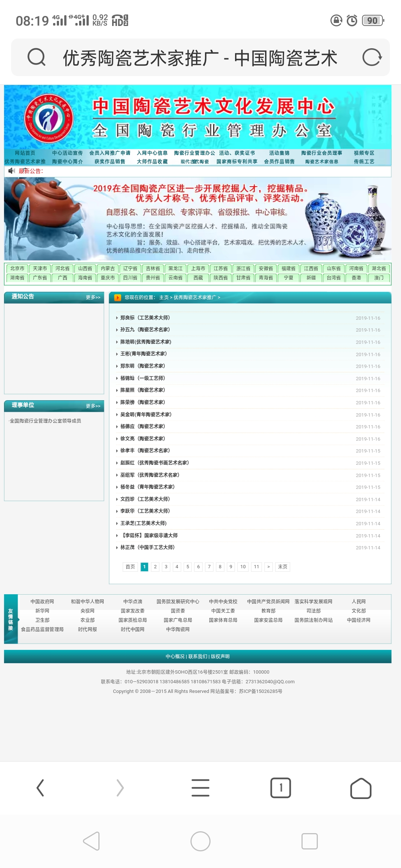
Task: Open 会员入网推广申请 menu item
Action: click(110, 153)
